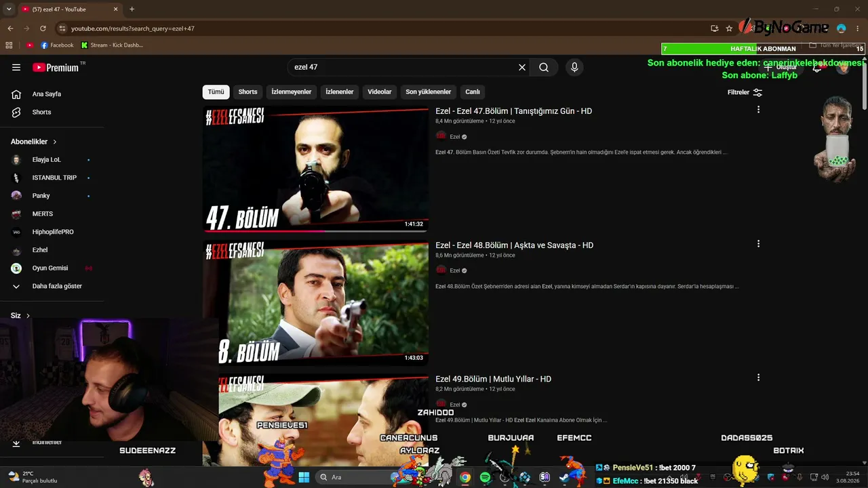
Task: Open the Stream - Kick Dashboard bookmark
Action: 112,45
